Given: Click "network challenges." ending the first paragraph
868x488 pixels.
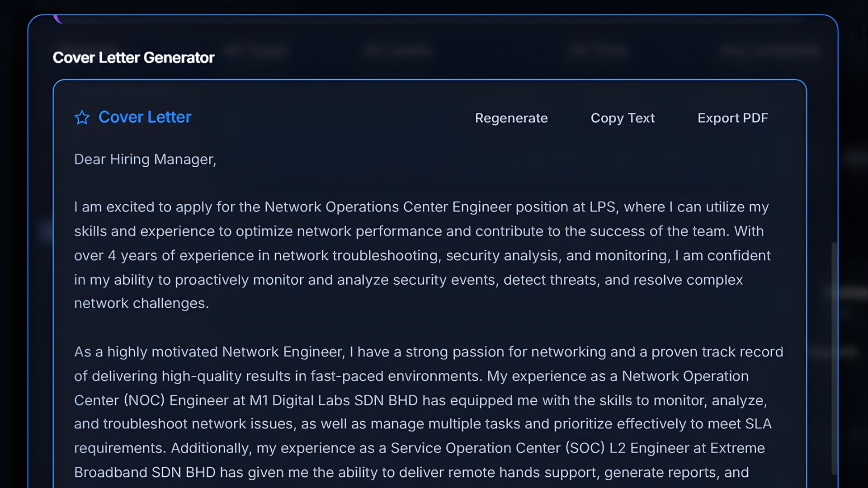Looking at the screenshot, I should click(x=142, y=303).
